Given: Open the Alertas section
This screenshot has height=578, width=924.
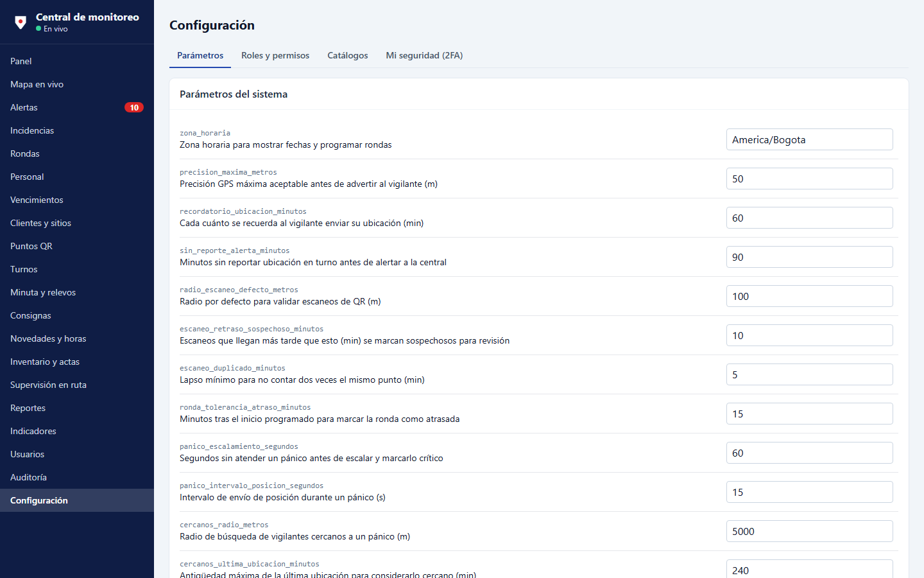Looking at the screenshot, I should tap(77, 107).
